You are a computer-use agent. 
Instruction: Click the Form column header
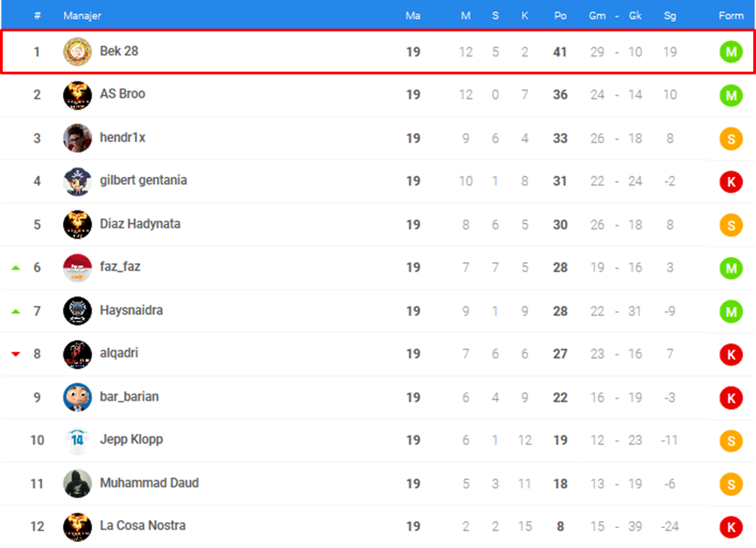(x=731, y=16)
